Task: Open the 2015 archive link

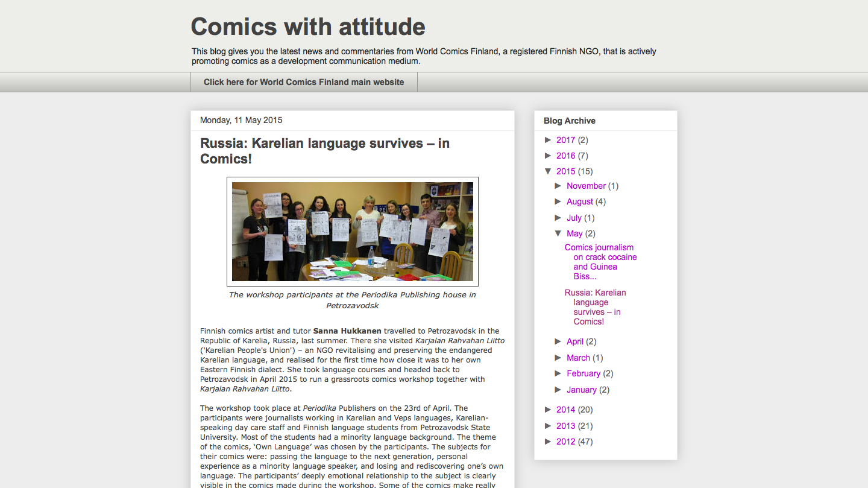Action: (566, 171)
